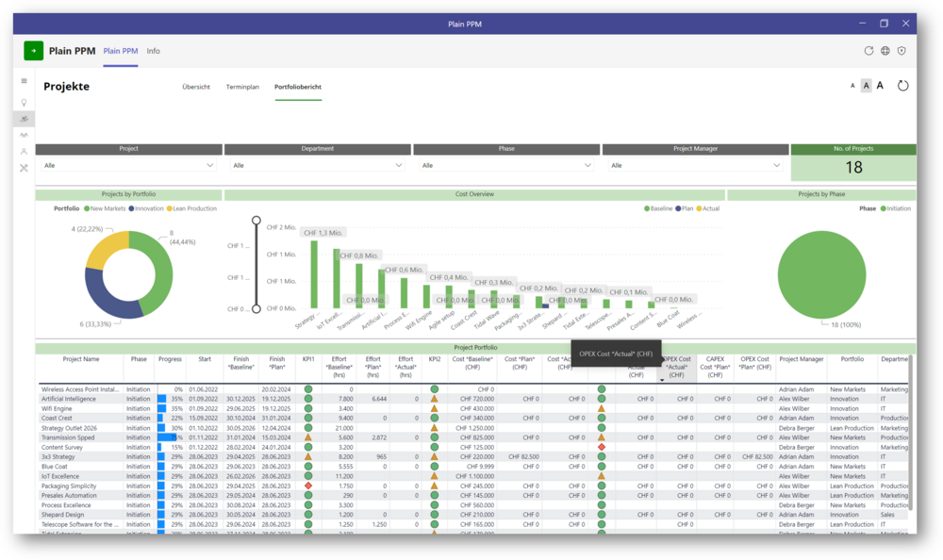Select the medium font size A

pos(867,86)
